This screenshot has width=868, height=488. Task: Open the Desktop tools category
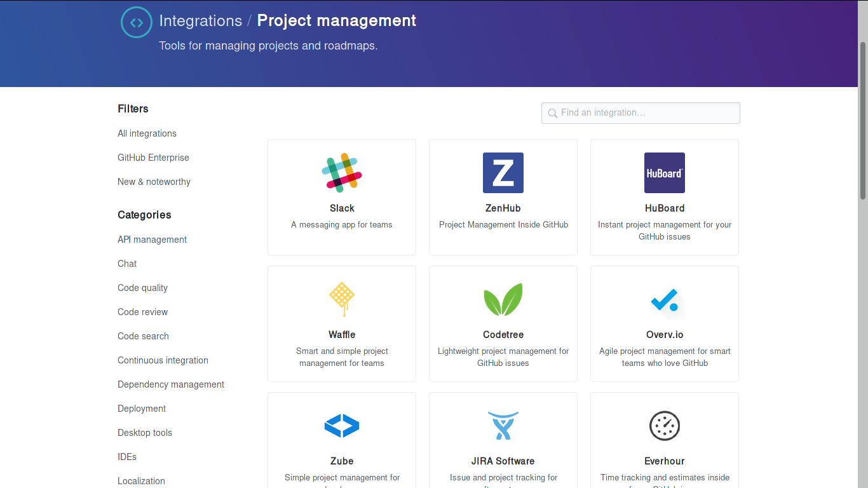point(145,433)
